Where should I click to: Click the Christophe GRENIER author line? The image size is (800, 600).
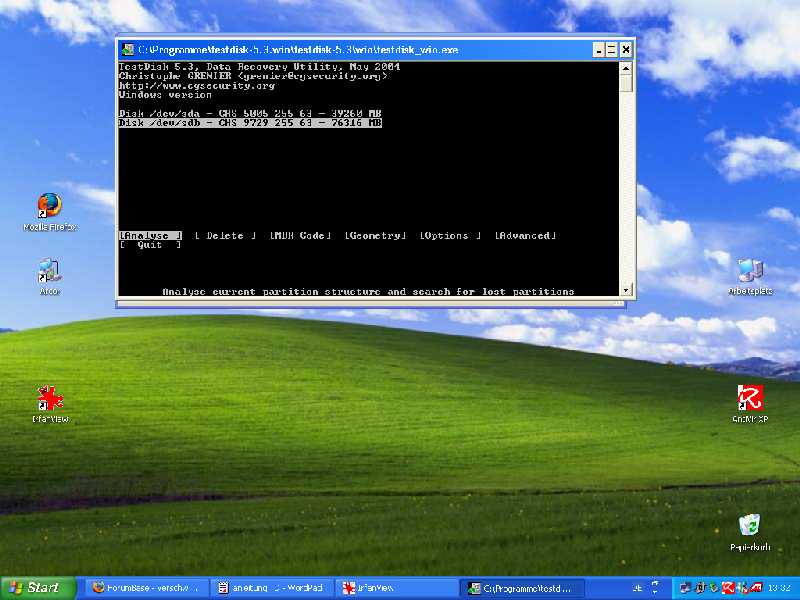click(253, 76)
